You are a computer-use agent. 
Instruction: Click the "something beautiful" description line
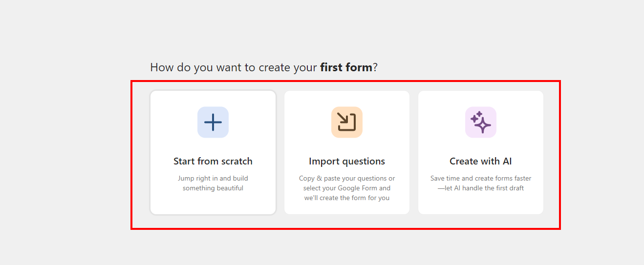click(213, 188)
